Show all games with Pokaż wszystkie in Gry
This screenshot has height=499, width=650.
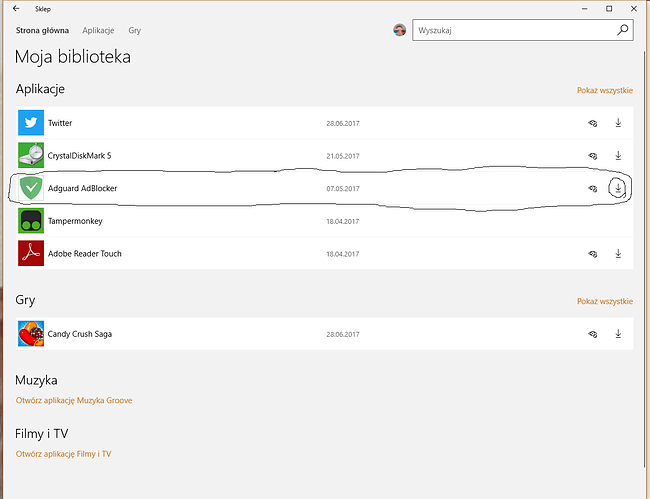605,301
